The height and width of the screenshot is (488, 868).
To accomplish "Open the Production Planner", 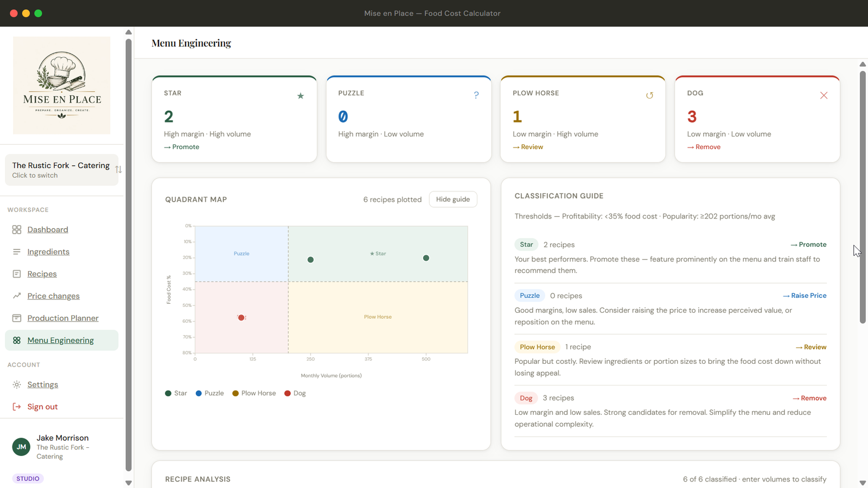I will (63, 318).
